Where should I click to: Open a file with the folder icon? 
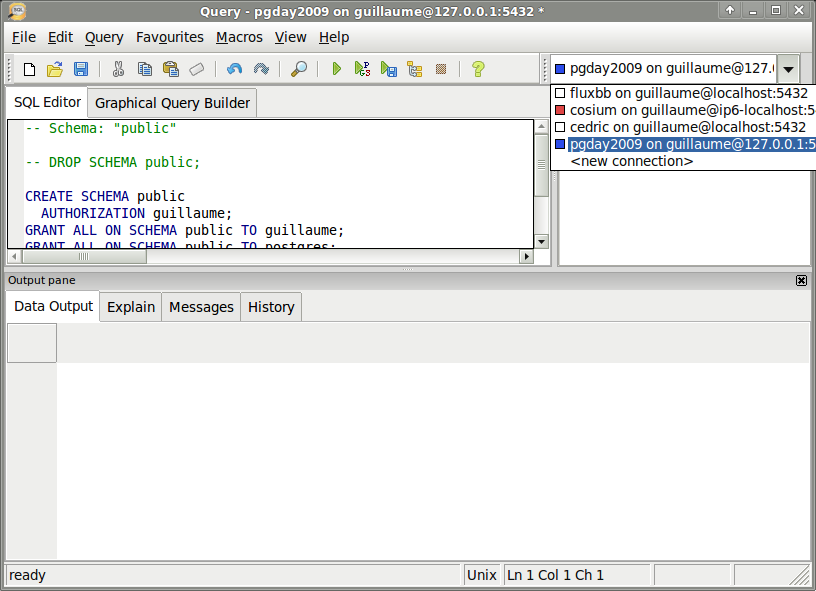(x=55, y=69)
